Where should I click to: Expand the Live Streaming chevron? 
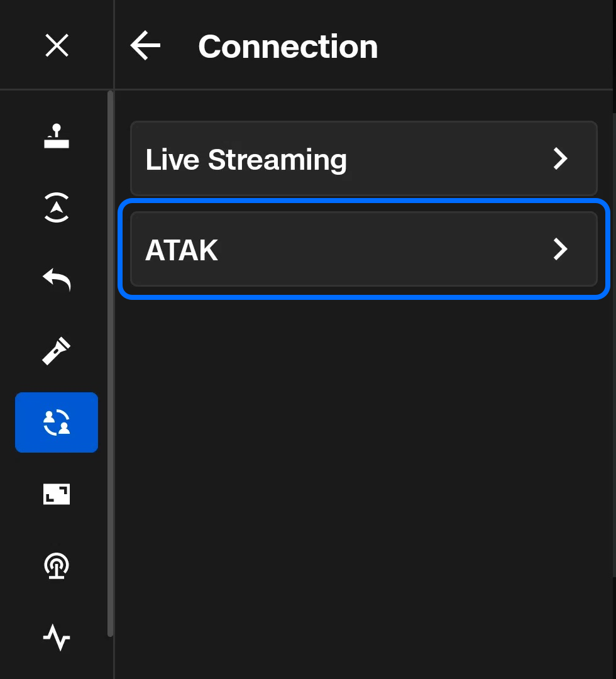point(560,159)
